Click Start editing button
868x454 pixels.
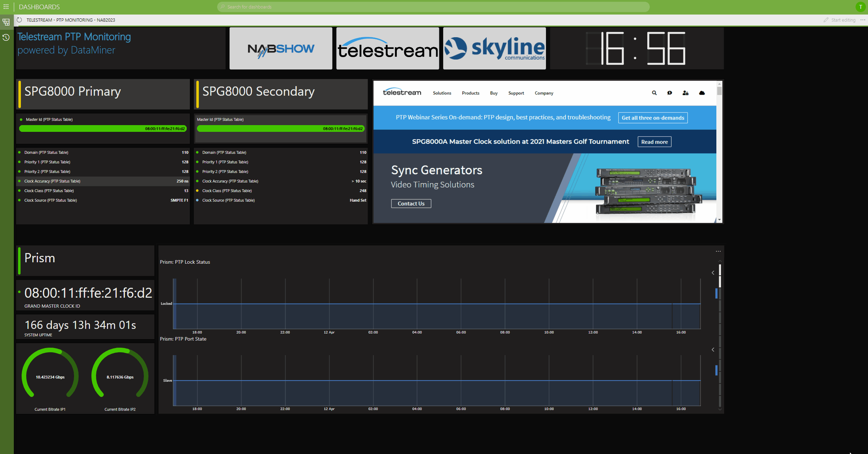point(839,20)
